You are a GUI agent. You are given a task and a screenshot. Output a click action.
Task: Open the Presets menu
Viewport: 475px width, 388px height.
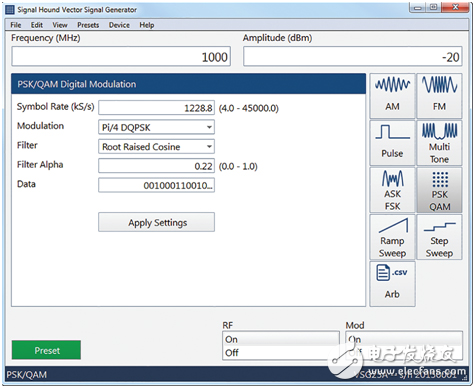[x=88, y=25]
